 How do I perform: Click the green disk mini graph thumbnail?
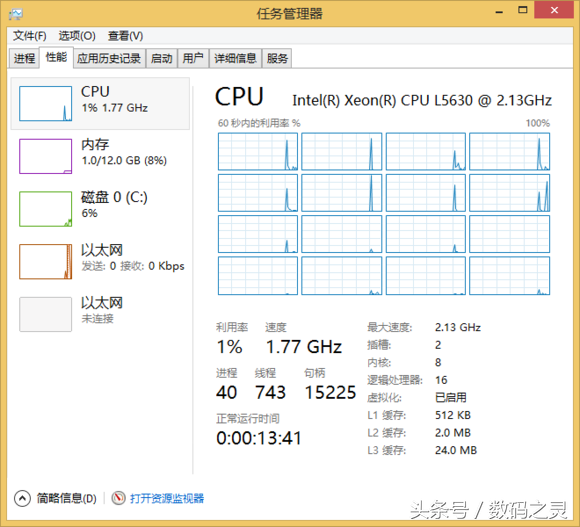pos(45,209)
